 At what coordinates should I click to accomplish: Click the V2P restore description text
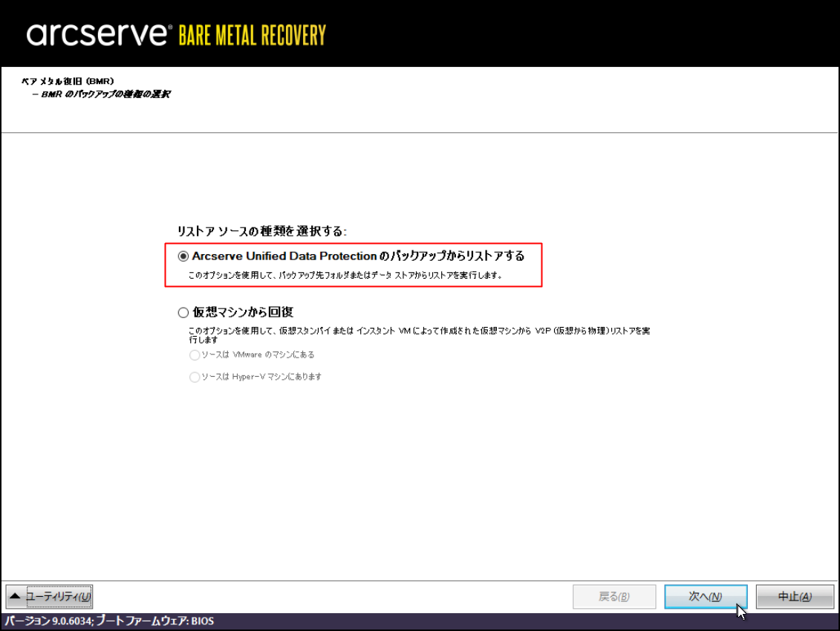pos(419,335)
